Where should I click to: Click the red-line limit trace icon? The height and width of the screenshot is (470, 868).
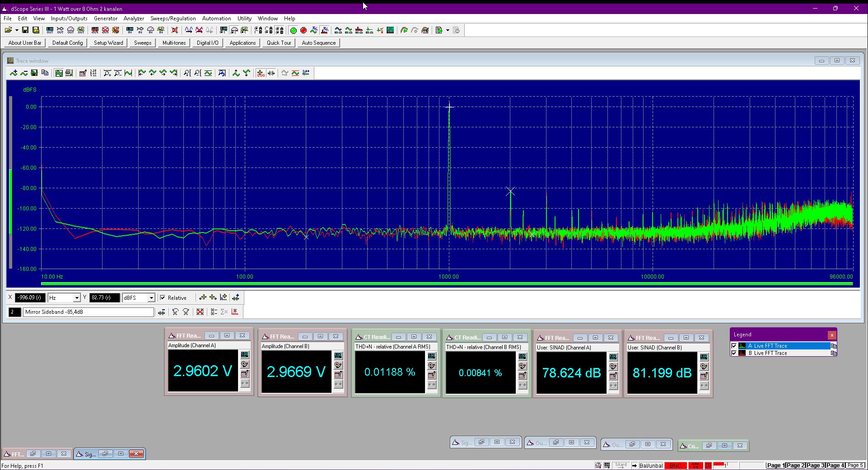pyautogui.click(x=295, y=73)
